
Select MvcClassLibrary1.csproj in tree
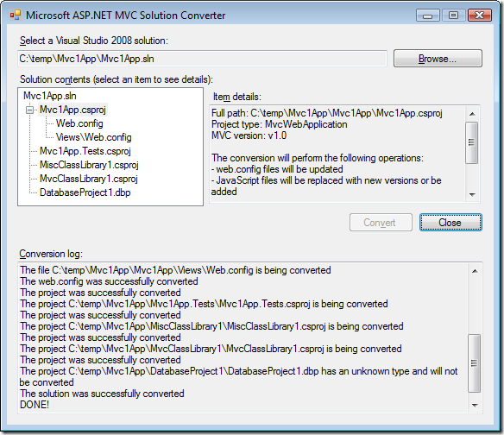tap(89, 179)
